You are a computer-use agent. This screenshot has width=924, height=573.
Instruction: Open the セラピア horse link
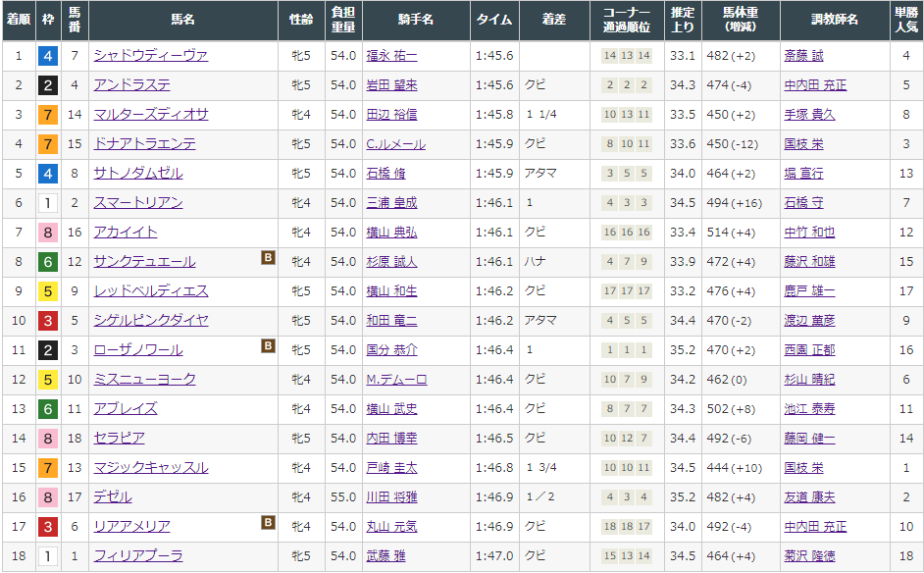pos(119,438)
